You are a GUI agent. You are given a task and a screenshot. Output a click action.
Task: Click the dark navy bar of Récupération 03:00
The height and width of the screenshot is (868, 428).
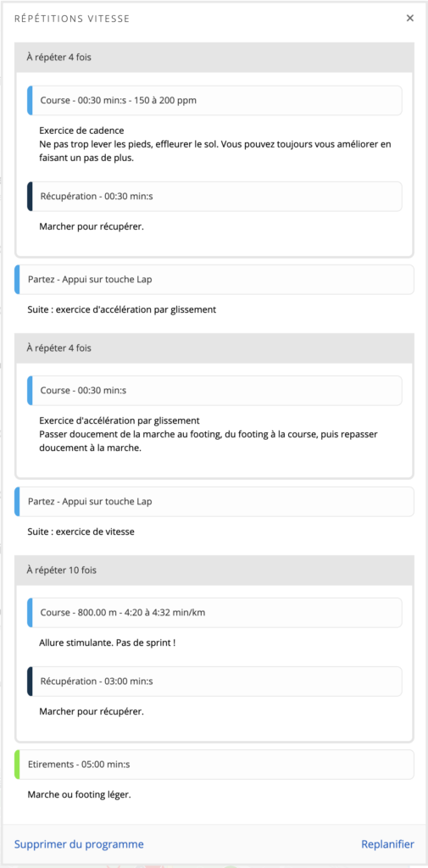coord(30,682)
